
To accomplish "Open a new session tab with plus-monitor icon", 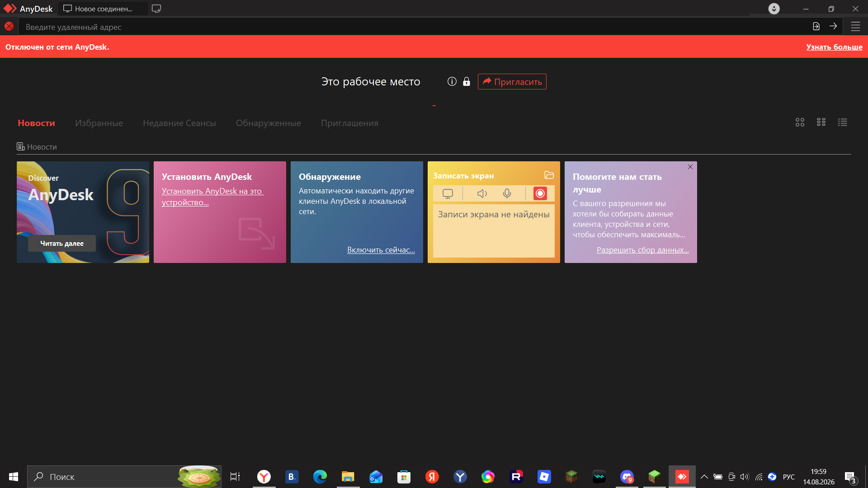I will [156, 9].
